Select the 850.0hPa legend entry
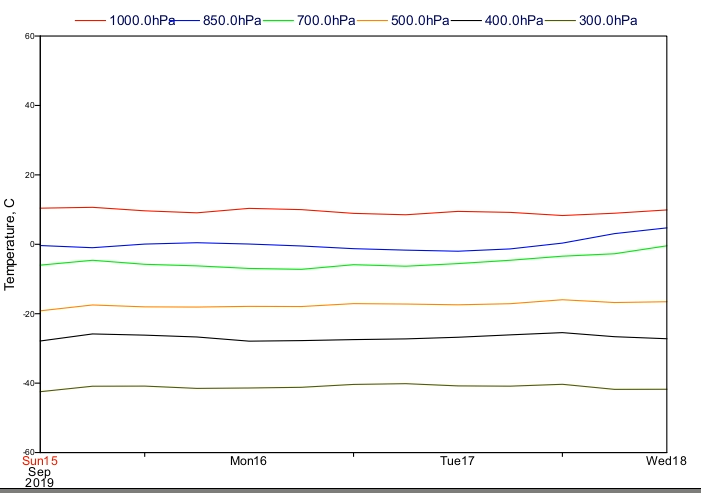701x493 pixels. pos(232,21)
